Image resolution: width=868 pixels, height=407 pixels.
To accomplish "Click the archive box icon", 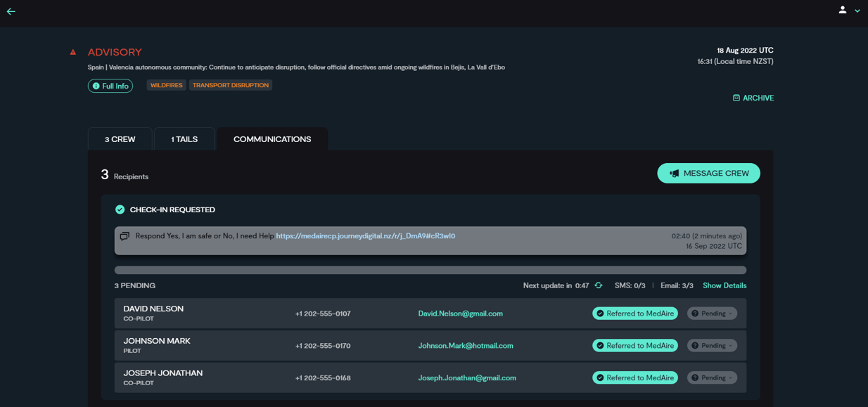I will (736, 98).
